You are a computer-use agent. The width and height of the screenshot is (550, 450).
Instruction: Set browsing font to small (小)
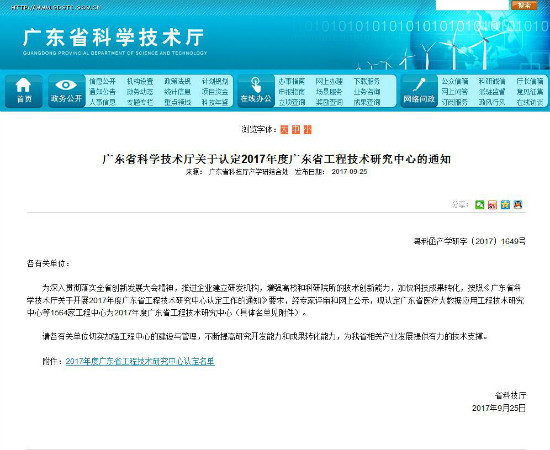pos(308,129)
